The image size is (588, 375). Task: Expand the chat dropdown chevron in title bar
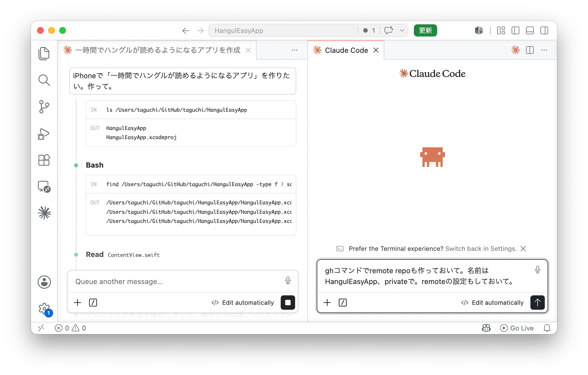[x=402, y=30]
